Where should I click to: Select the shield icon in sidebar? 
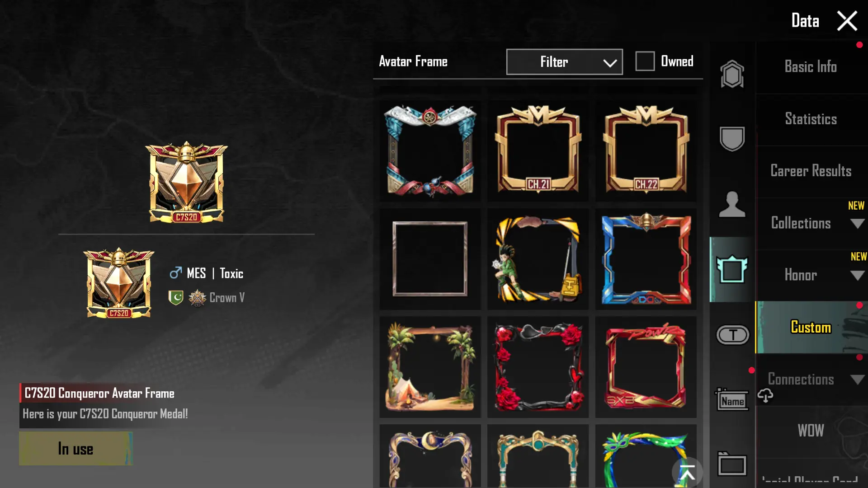[x=732, y=138]
